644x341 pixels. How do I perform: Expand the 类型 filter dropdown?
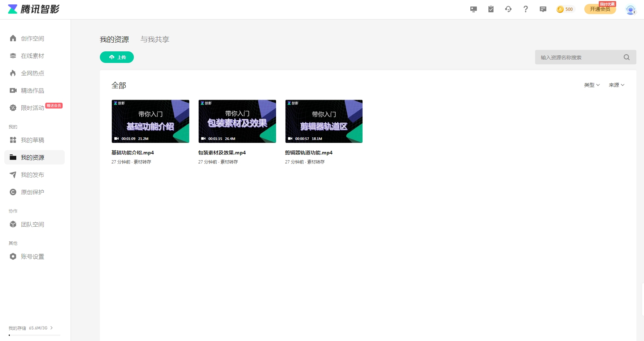(x=592, y=85)
